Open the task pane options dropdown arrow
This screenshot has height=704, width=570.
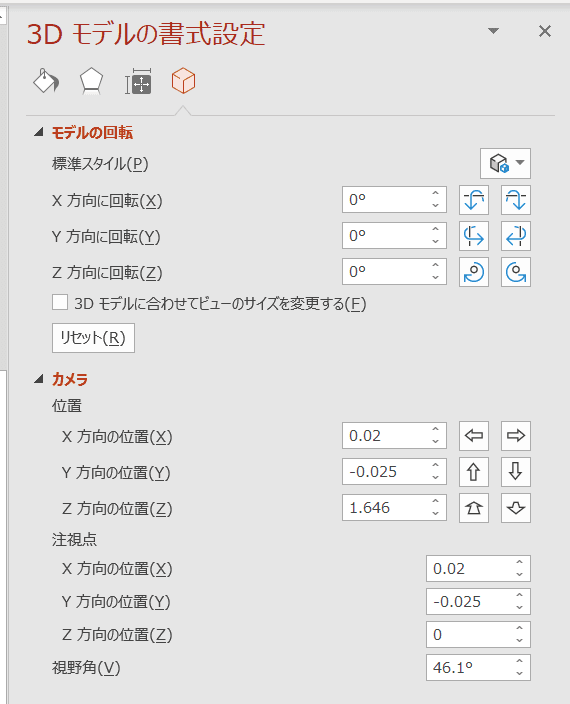click(493, 31)
